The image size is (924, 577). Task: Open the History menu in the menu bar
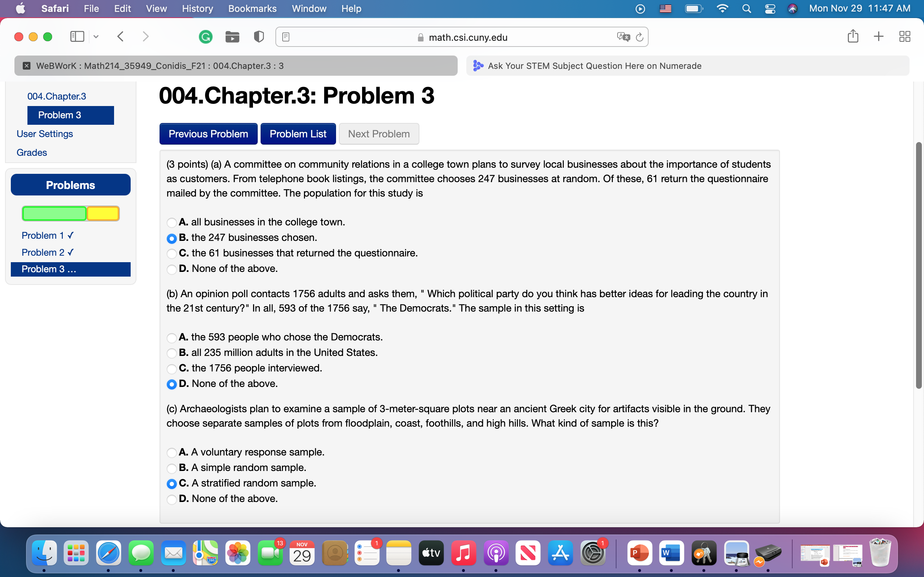(x=197, y=8)
